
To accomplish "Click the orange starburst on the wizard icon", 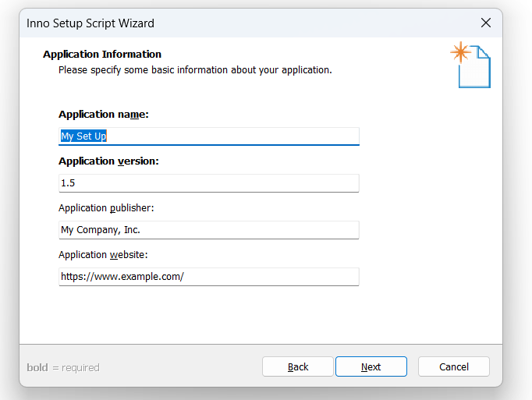I will click(460, 52).
